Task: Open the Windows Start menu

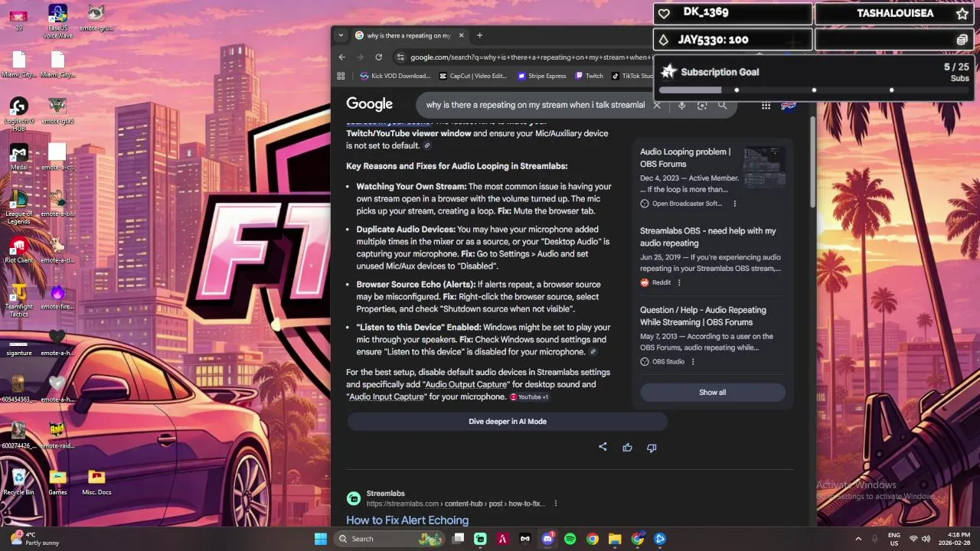Action: pyautogui.click(x=320, y=539)
